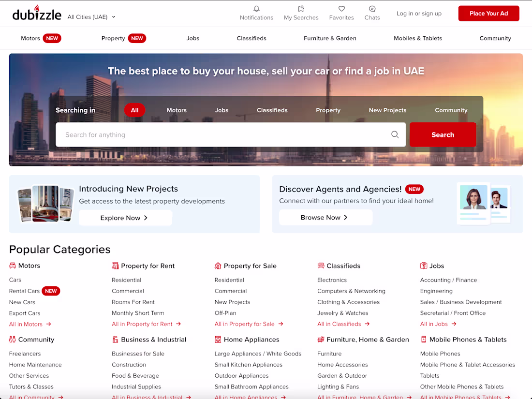The height and width of the screenshot is (399, 532).
Task: Click the My Searches icon
Action: [301, 9]
